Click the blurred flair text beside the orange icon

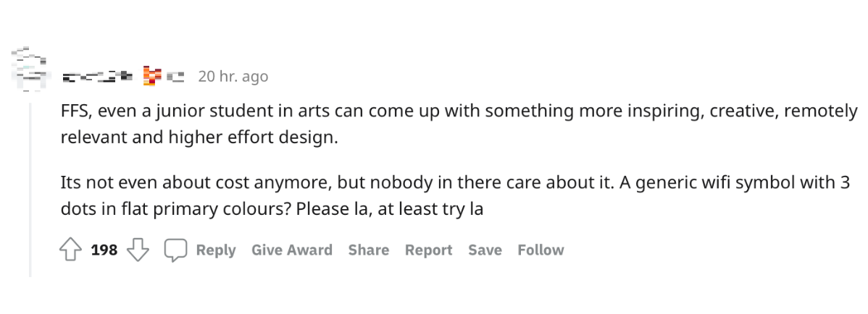[x=175, y=76]
